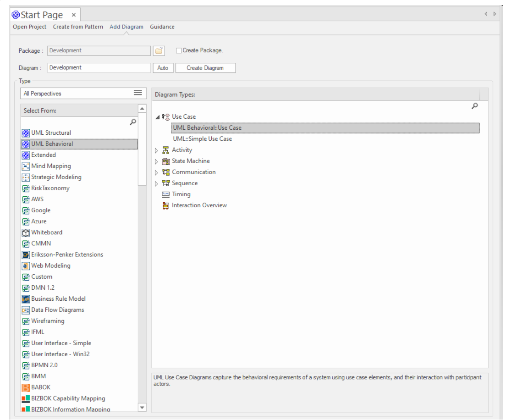
Task: Expand the Communication tree node
Action: [156, 173]
